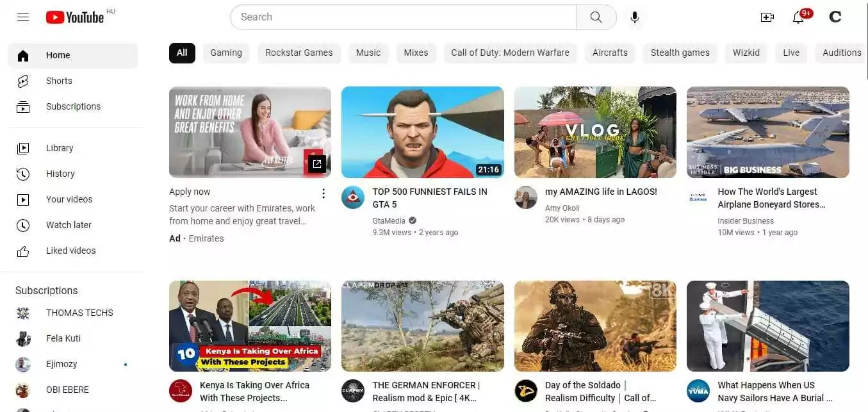
Task: Click the Apply now ad link
Action: [x=190, y=192]
